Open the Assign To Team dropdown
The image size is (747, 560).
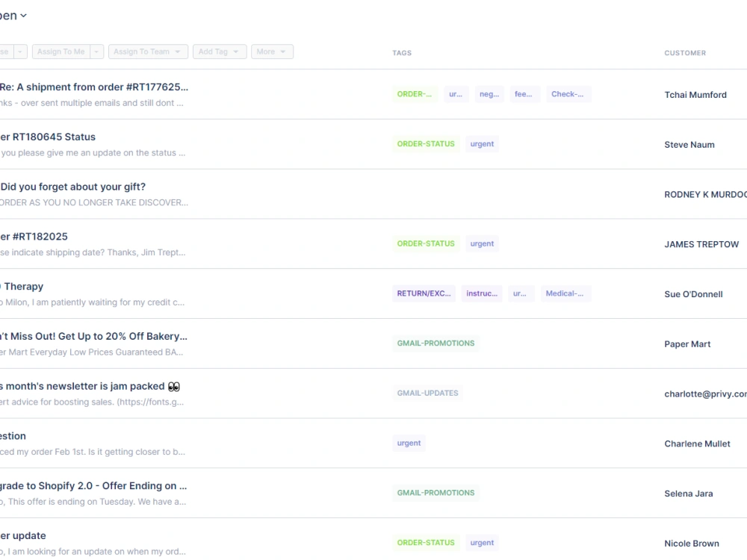point(148,52)
